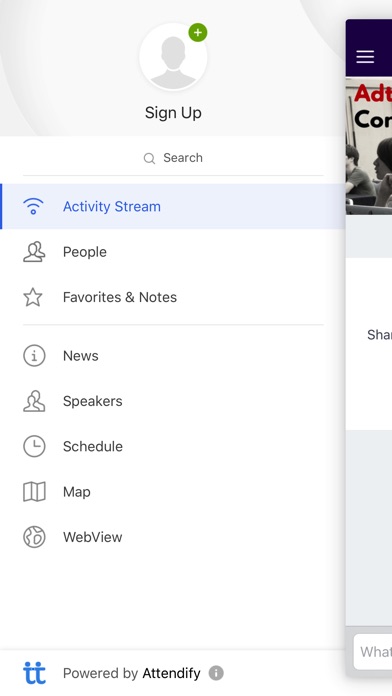Screen dimensions: 392x696
Task: Click the News info circle icon
Action: tap(34, 356)
